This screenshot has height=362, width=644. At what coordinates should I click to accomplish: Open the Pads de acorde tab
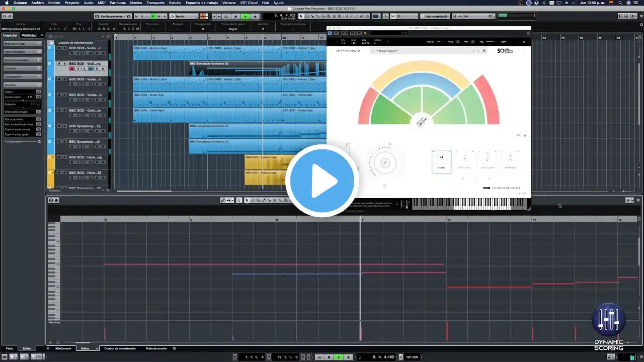click(x=156, y=348)
